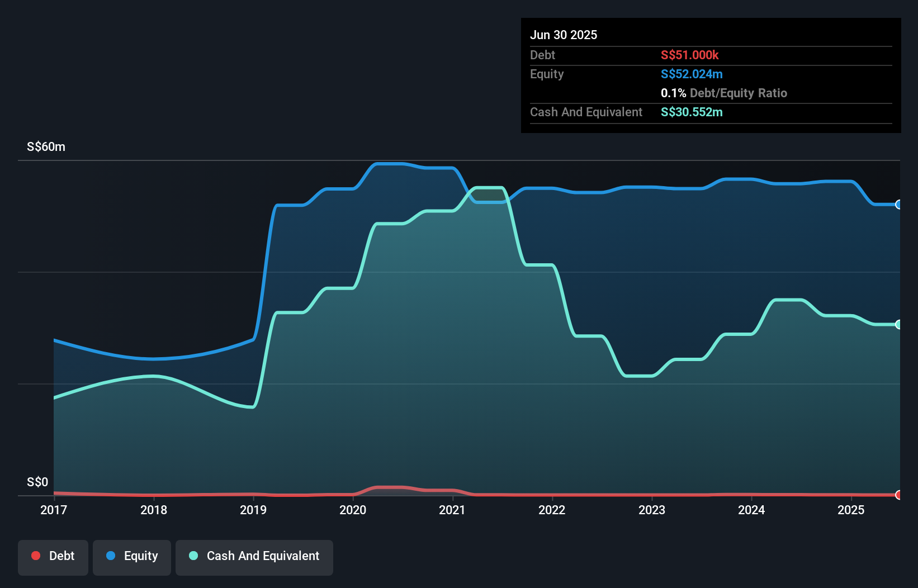Click the Debt endpoint marker at chart edge
This screenshot has height=588, width=918.
[898, 495]
